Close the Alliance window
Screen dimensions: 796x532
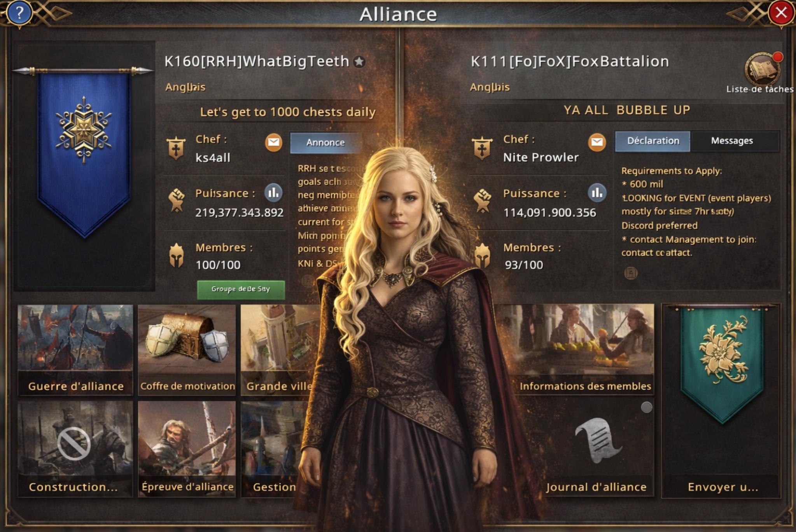click(x=781, y=13)
